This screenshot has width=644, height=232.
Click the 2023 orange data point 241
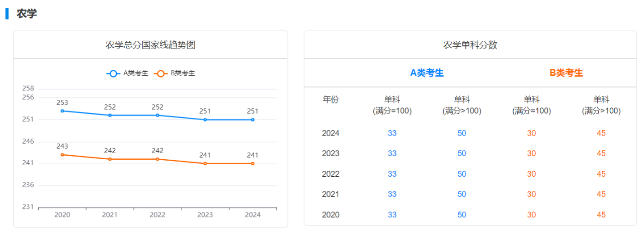tap(205, 164)
